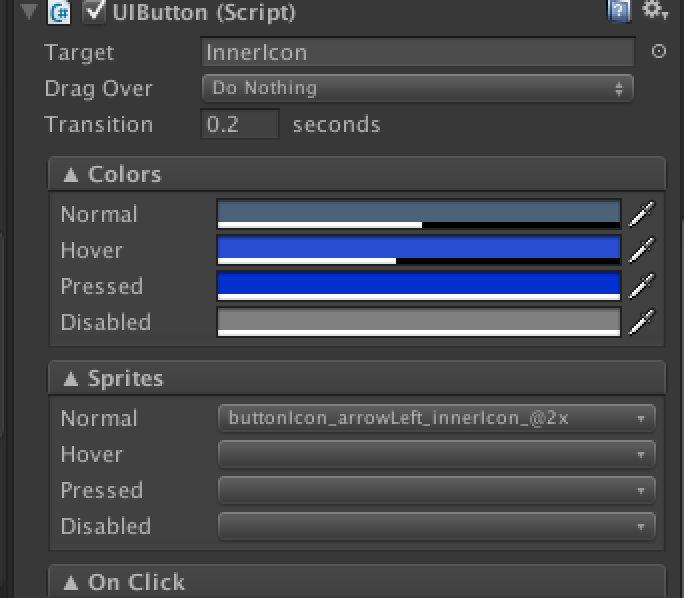This screenshot has height=598, width=684.
Task: Open the Drag Over dropdown
Action: tap(417, 88)
